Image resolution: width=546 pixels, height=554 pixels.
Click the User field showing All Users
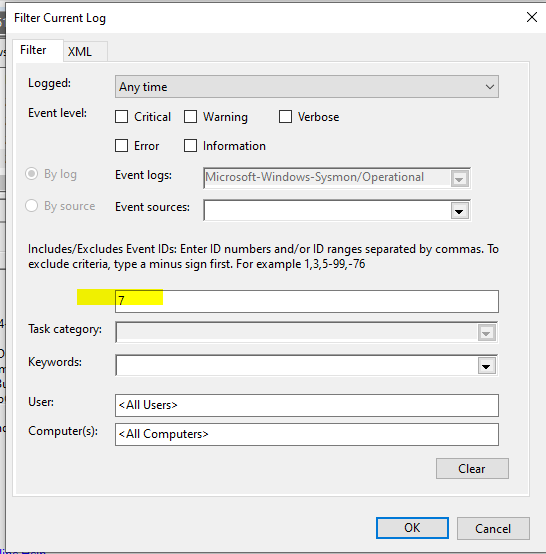[307, 405]
